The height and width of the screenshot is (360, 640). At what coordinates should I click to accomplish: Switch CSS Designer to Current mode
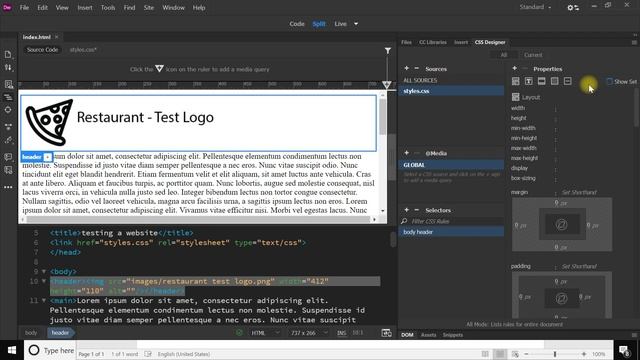coord(533,55)
